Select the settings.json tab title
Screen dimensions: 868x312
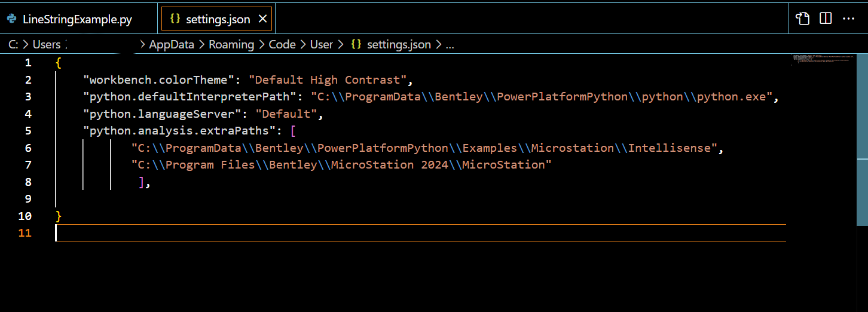[x=218, y=19]
